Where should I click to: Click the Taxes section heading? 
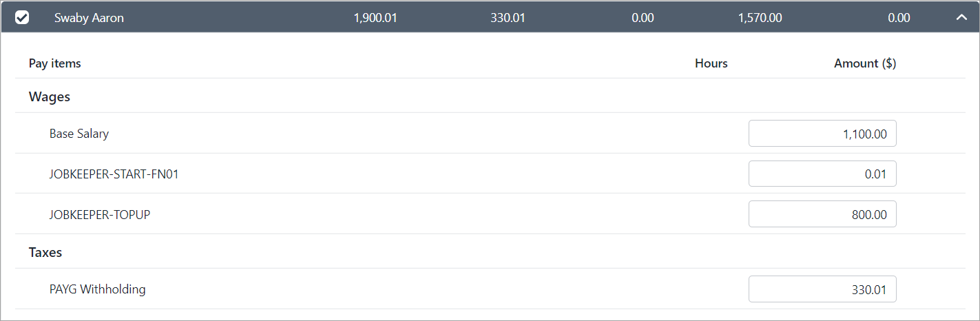coord(45,253)
